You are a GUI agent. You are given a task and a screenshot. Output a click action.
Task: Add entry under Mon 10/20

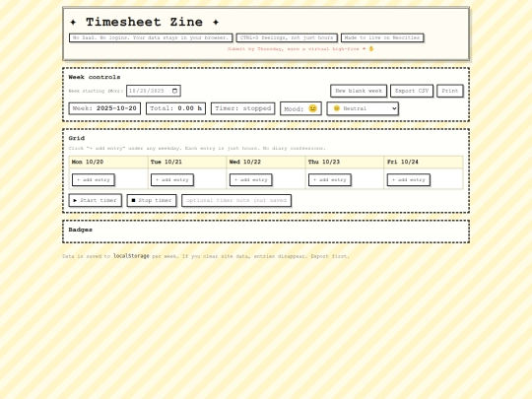tap(94, 180)
